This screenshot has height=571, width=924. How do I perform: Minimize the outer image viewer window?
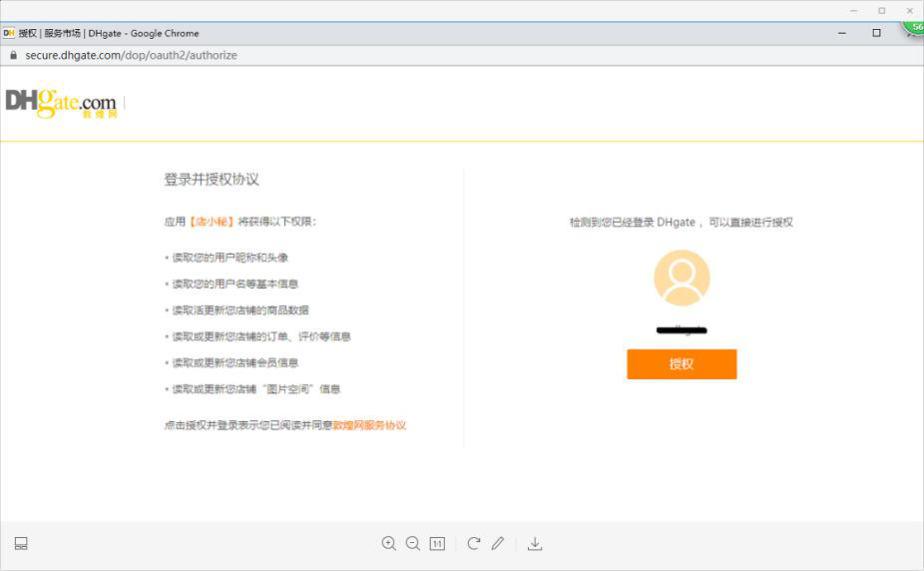[x=854, y=11]
